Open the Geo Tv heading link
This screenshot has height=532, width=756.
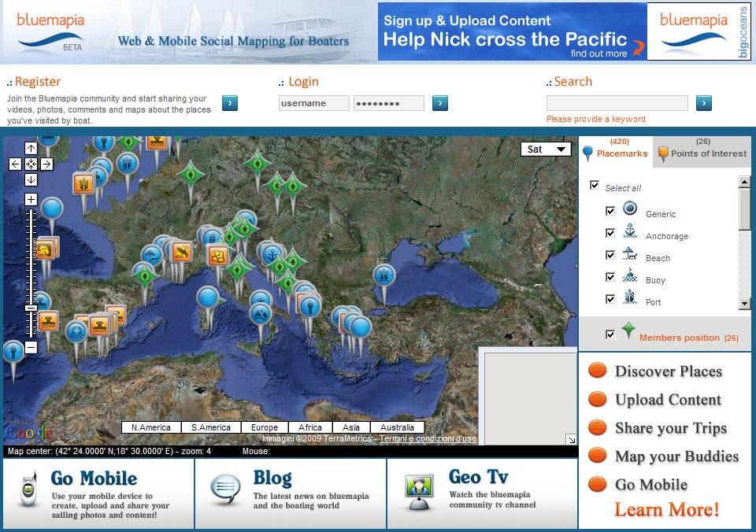coord(478,477)
